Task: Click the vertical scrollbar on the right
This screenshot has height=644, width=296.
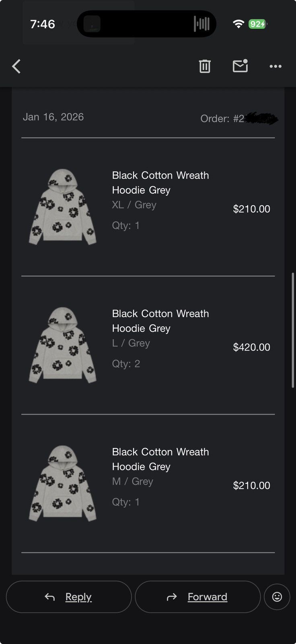Action: click(293, 330)
